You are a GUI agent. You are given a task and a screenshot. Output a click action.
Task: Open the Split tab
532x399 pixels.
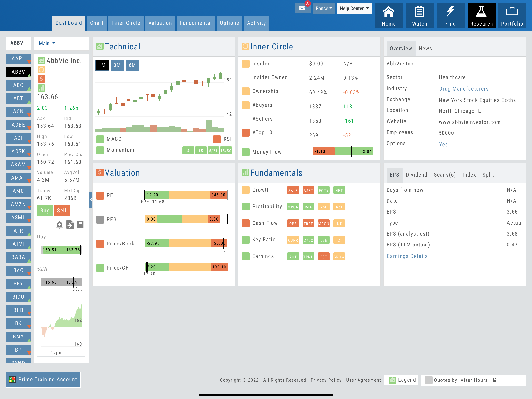tap(488, 175)
